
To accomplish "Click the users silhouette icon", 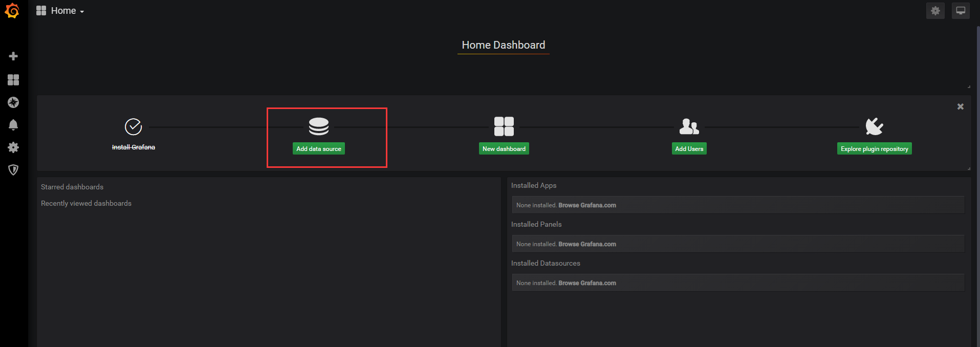I will pyautogui.click(x=689, y=126).
